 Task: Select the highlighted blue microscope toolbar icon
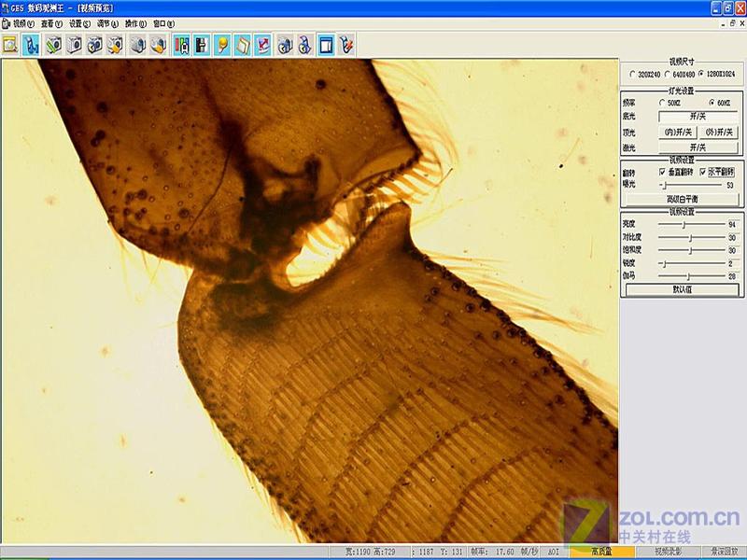coord(32,45)
